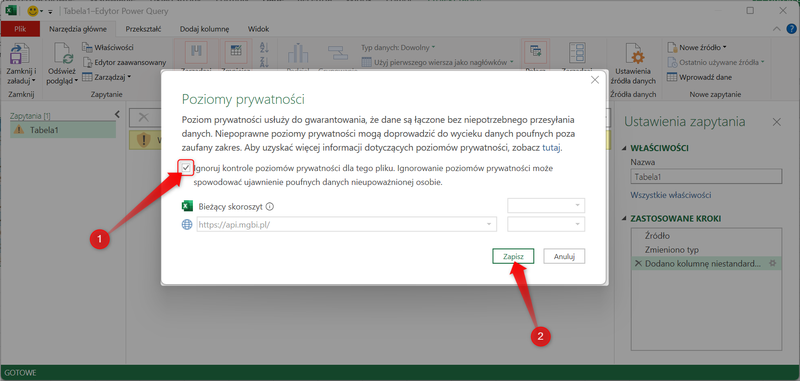The width and height of the screenshot is (800, 381).
Task: Click the Zarządzaj kolumnami ribbon icon
Action: click(196, 53)
